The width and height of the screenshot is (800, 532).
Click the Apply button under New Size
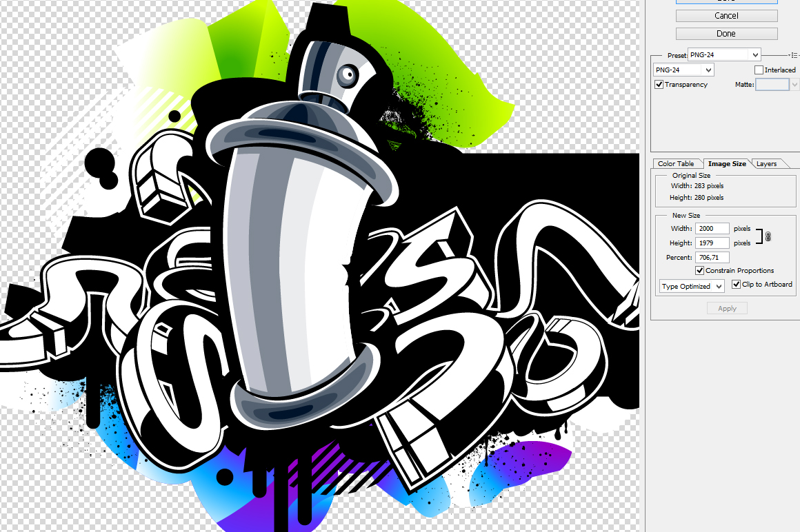(x=727, y=308)
